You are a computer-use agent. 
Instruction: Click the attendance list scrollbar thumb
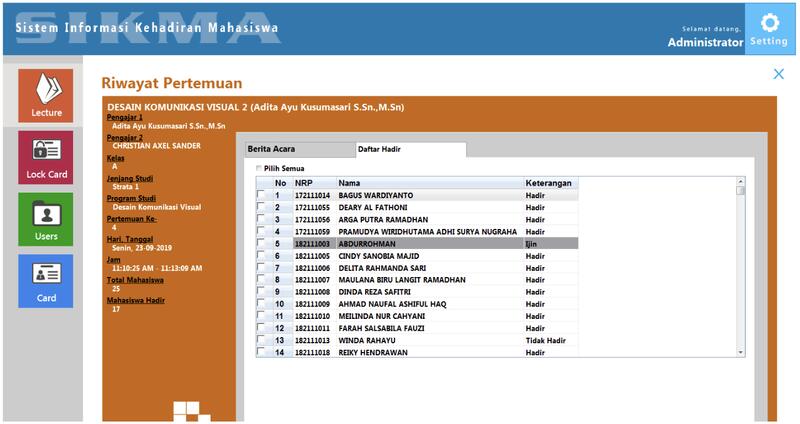point(740,191)
